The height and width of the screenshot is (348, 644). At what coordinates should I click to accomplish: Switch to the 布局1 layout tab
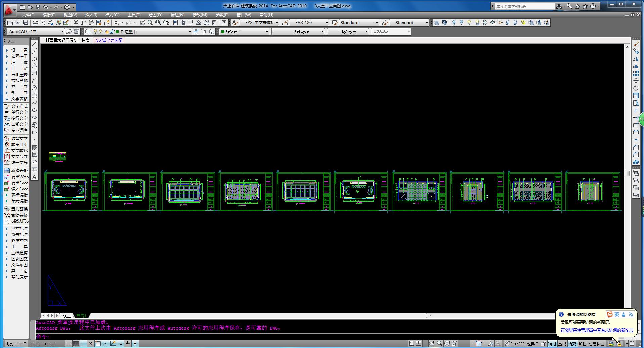[81, 316]
